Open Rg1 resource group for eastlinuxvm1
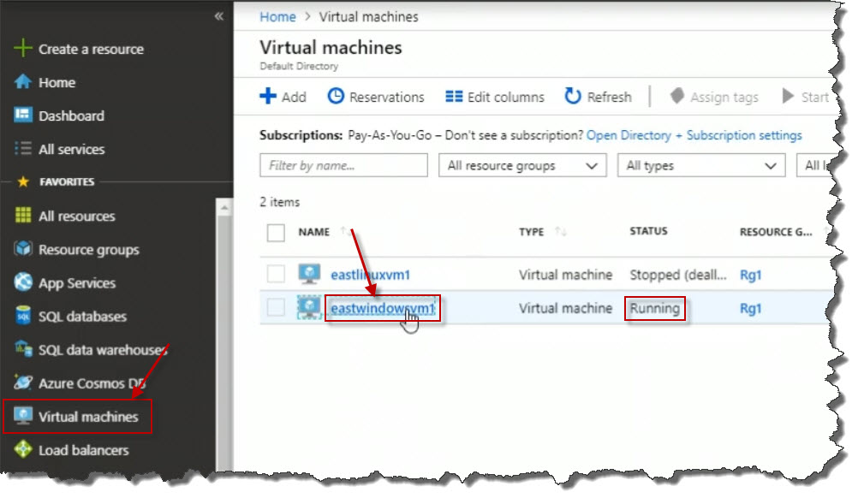 (750, 275)
